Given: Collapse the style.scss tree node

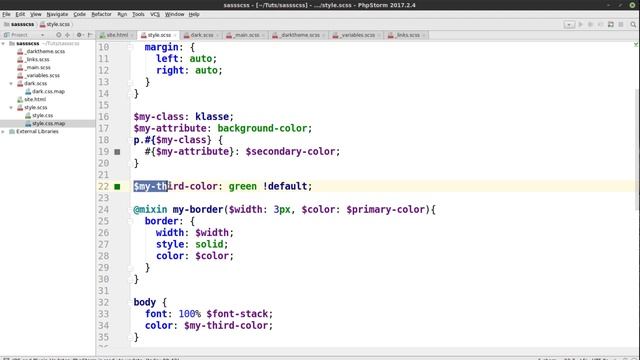Looking at the screenshot, I should click(x=11, y=107).
